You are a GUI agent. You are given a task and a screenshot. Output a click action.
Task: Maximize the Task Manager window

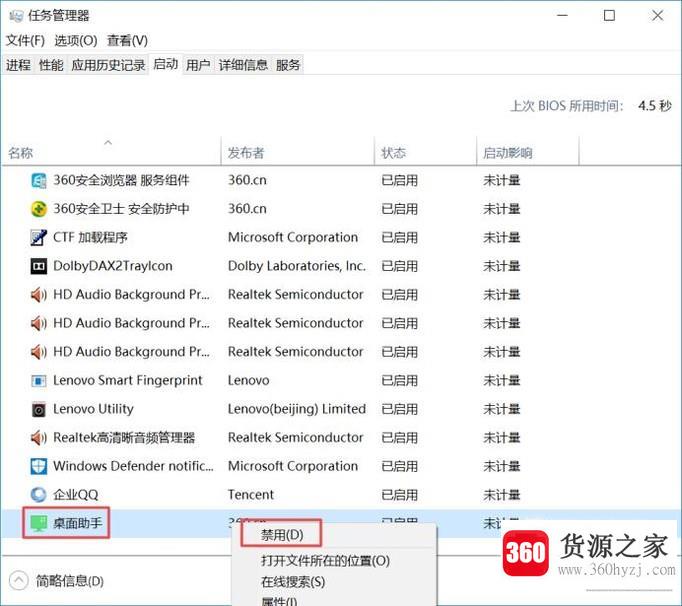(x=610, y=16)
